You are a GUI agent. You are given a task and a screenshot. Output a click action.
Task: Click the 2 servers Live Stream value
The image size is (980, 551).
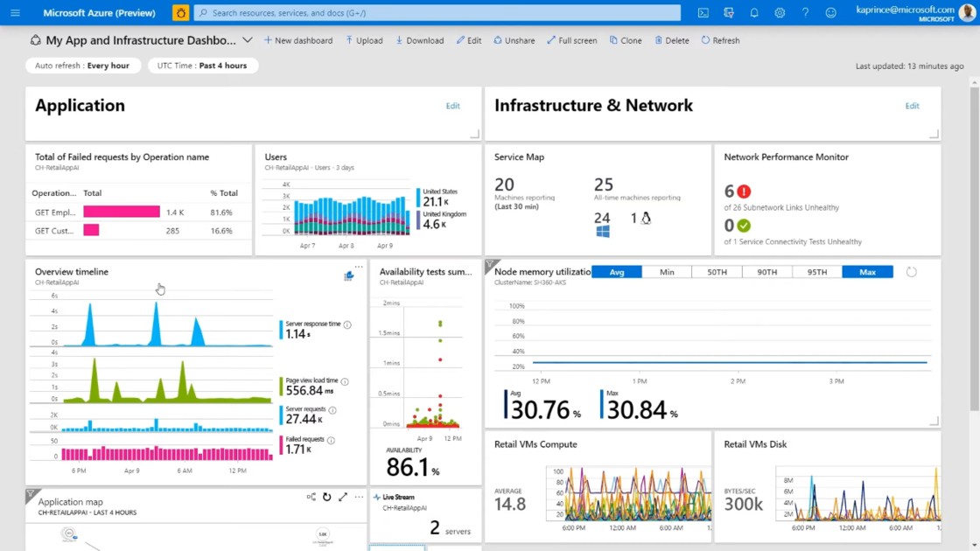450,528
